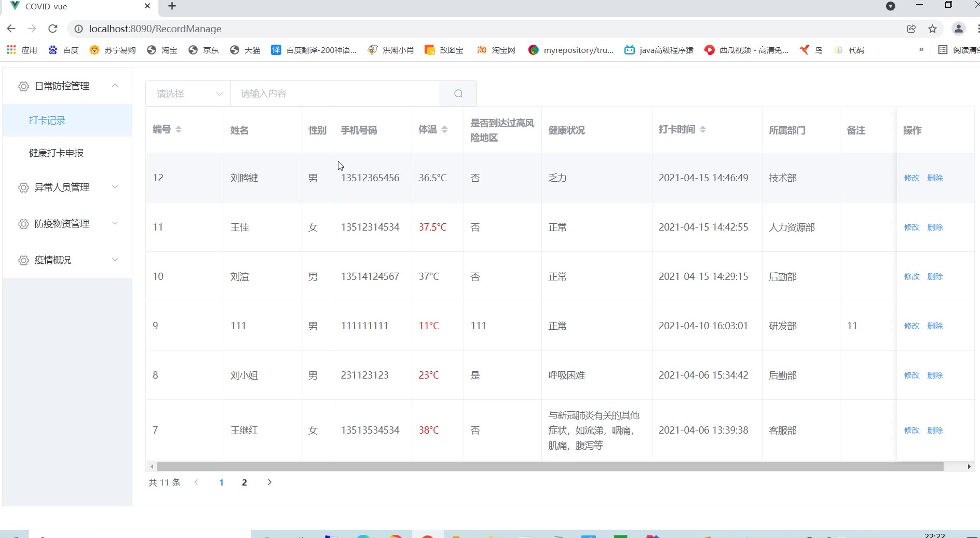Click 修改 for 刘腾键's record
This screenshot has width=980, height=538.
coord(911,178)
